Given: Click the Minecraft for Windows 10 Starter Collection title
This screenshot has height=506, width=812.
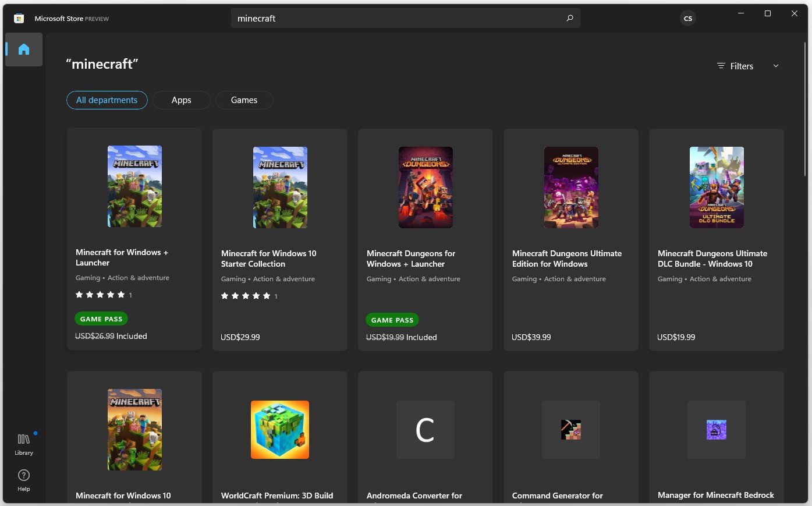Looking at the screenshot, I should point(269,259).
